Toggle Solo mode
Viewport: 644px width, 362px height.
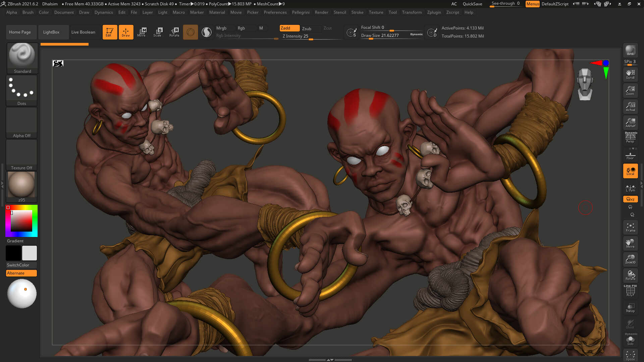coord(630,340)
